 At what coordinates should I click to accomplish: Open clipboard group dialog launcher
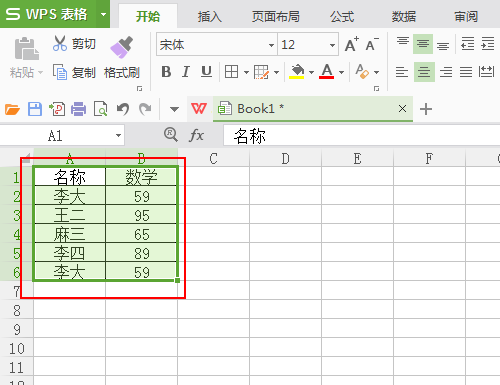coord(139,88)
